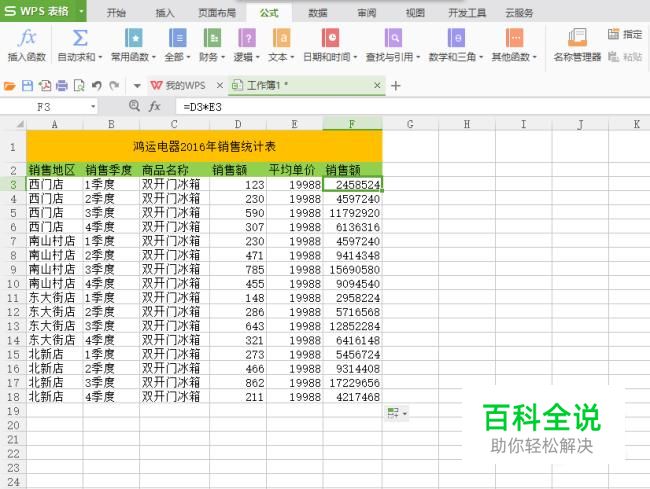Image resolution: width=650 pixels, height=489 pixels.
Task: Click the save disk icon
Action: pyautogui.click(x=27, y=86)
